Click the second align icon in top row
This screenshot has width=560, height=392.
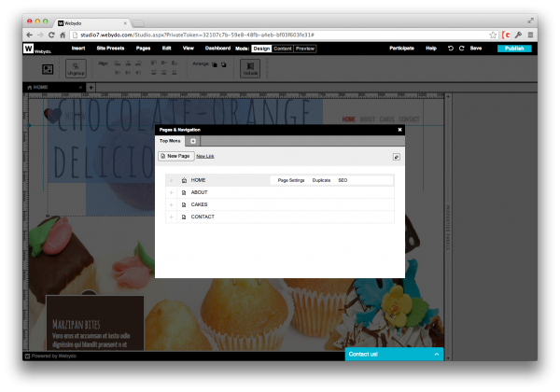click(x=128, y=63)
